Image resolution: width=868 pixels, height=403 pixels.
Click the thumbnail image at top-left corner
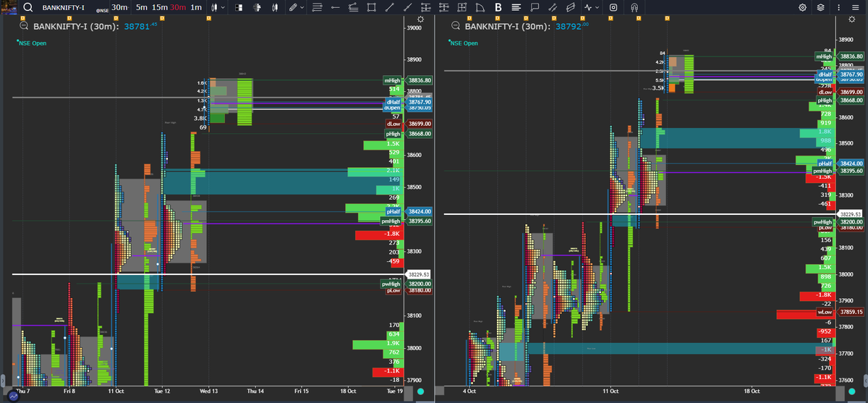[x=9, y=7]
